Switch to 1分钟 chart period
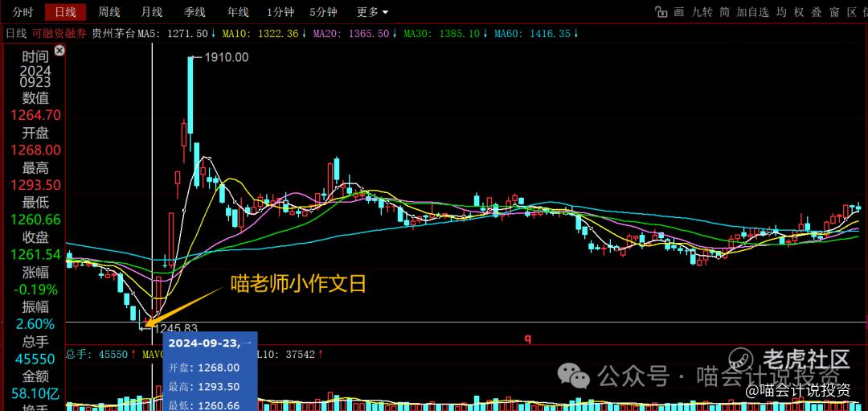868x411 pixels. 280,11
